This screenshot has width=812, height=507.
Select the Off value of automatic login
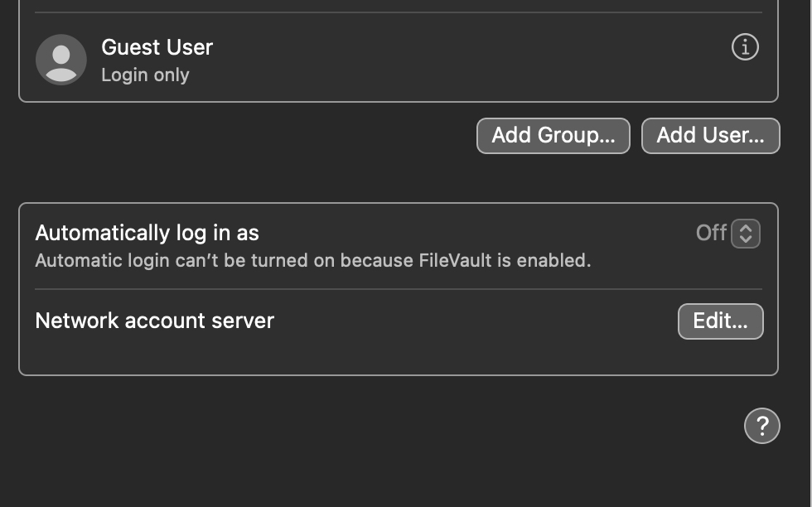click(x=711, y=233)
